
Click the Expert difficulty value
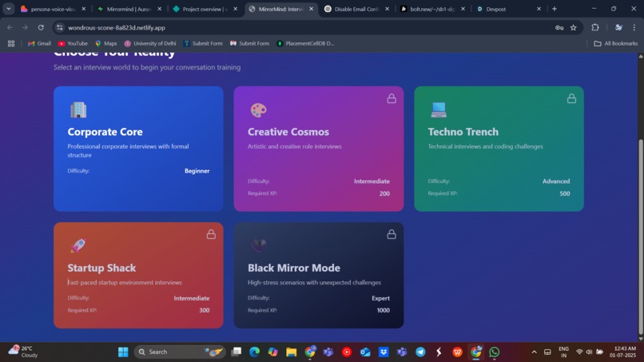pos(381,298)
